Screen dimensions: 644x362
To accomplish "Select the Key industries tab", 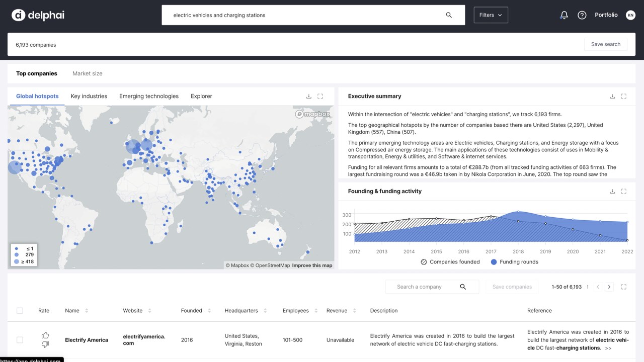I will 89,96.
